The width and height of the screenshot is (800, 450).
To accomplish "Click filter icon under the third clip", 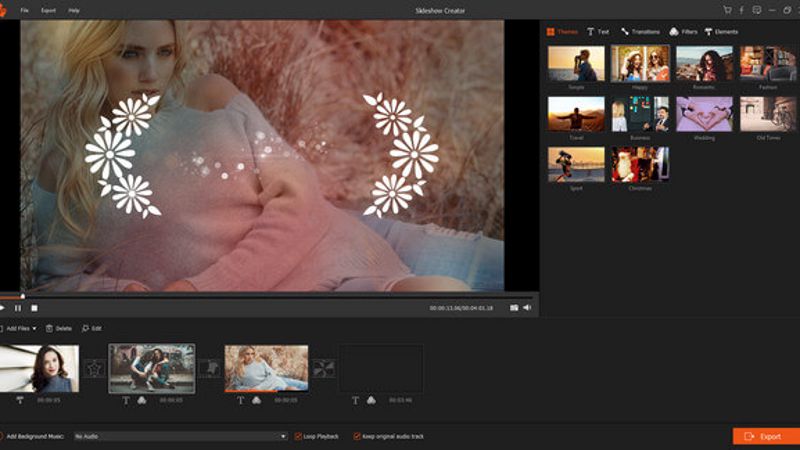I will pyautogui.click(x=257, y=401).
